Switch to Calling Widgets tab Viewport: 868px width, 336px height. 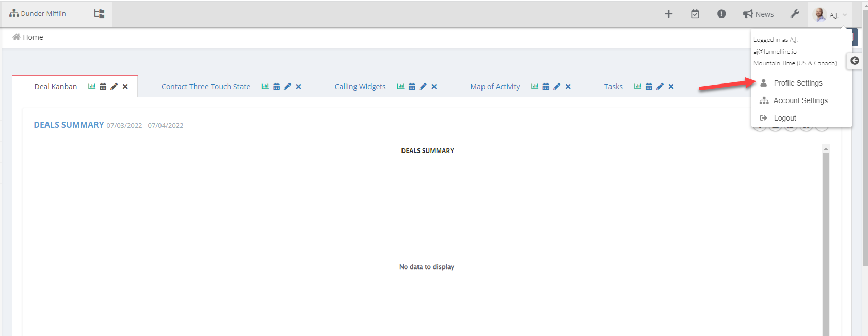tap(360, 87)
